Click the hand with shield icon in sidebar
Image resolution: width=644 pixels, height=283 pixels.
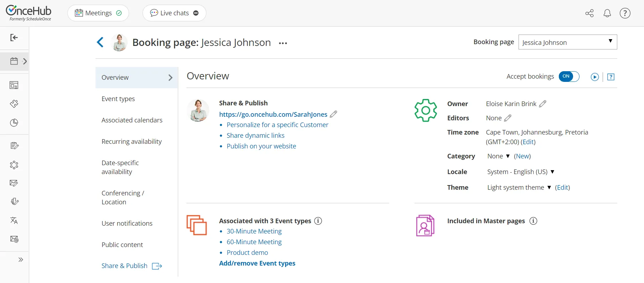[14, 201]
